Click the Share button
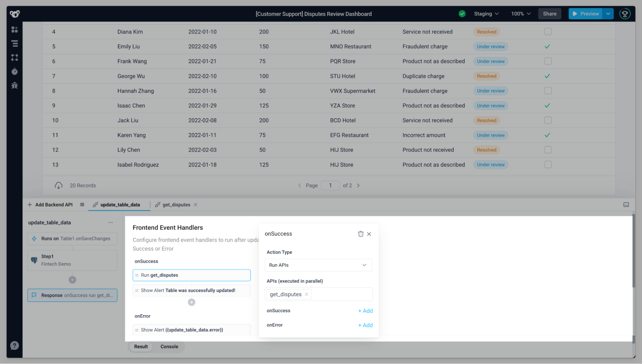642x364 pixels. [x=550, y=13]
